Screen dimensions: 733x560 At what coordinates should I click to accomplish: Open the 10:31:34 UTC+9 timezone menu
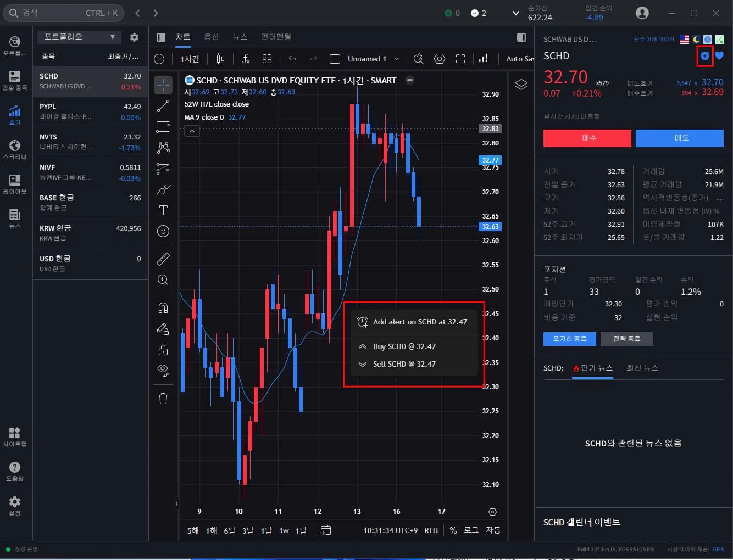point(391,530)
